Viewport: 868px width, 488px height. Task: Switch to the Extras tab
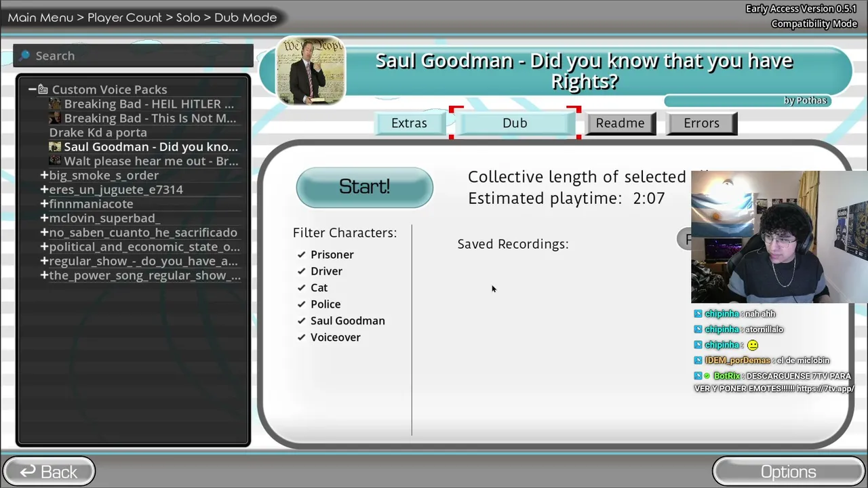(409, 123)
